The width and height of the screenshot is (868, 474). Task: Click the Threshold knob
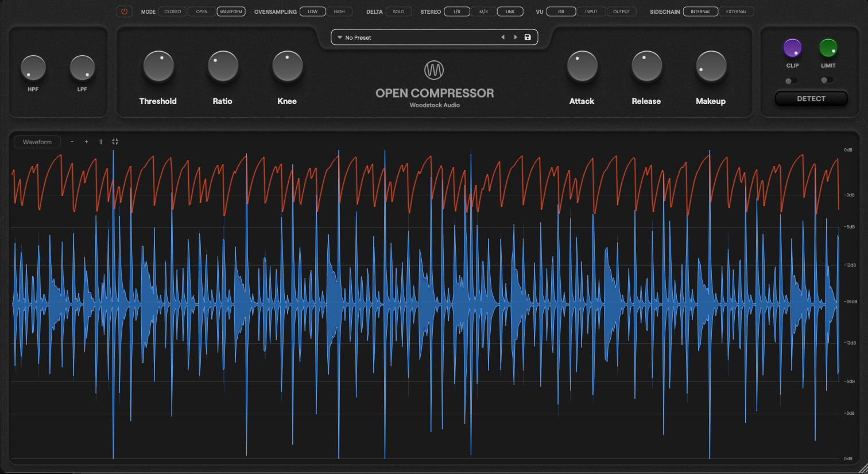pos(158,66)
